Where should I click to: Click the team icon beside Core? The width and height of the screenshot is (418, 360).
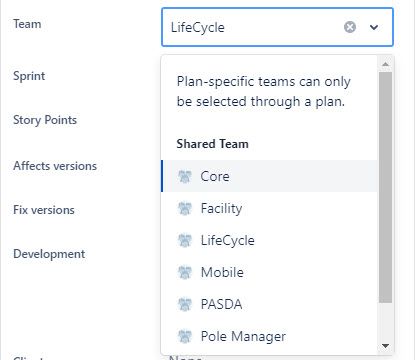tap(185, 176)
